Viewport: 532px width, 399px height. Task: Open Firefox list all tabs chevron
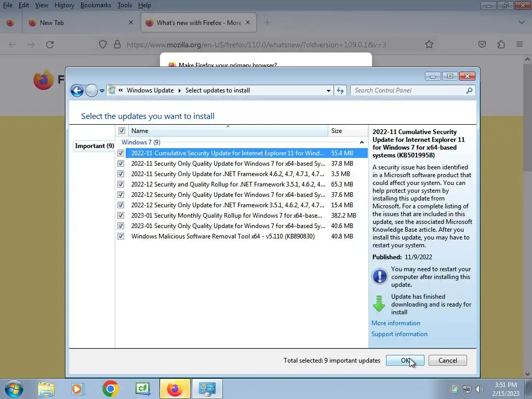[522, 23]
